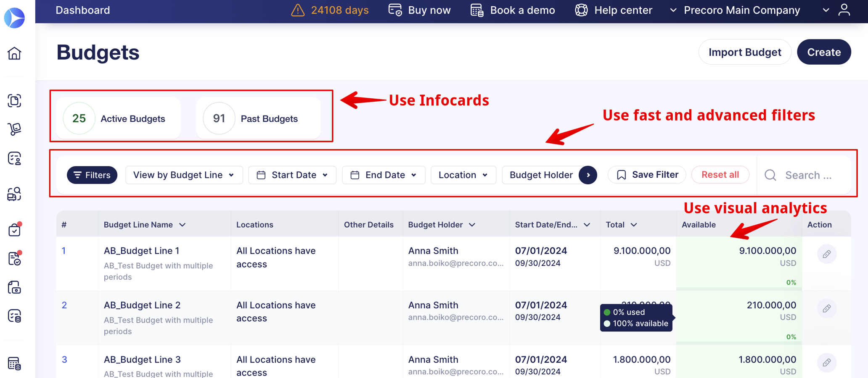Click the Buy now card icon
The image size is (868, 378).
(x=394, y=10)
